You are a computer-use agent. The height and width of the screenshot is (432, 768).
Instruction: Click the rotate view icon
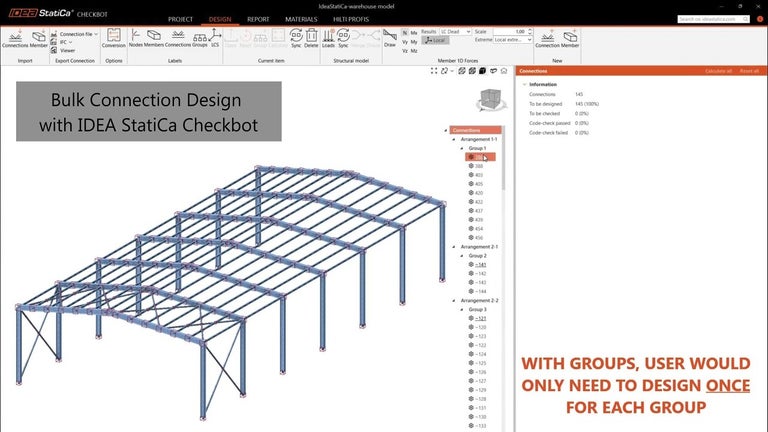444,71
